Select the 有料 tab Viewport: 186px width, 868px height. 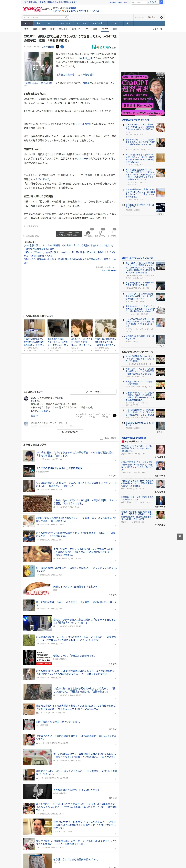click(129, 24)
